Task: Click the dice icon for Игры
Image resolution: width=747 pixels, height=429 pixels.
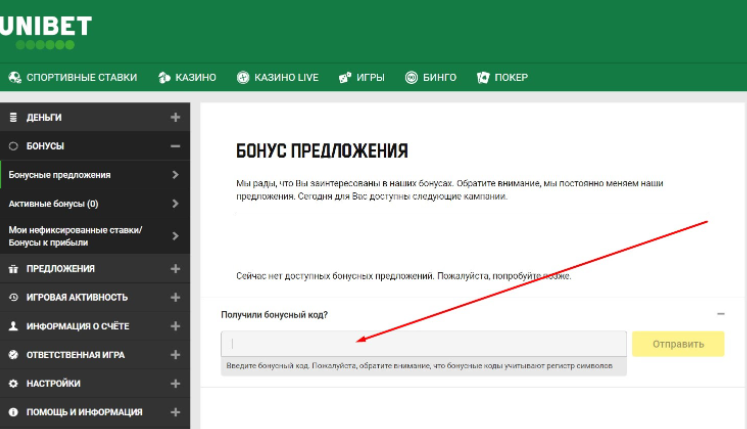Action: tap(345, 77)
